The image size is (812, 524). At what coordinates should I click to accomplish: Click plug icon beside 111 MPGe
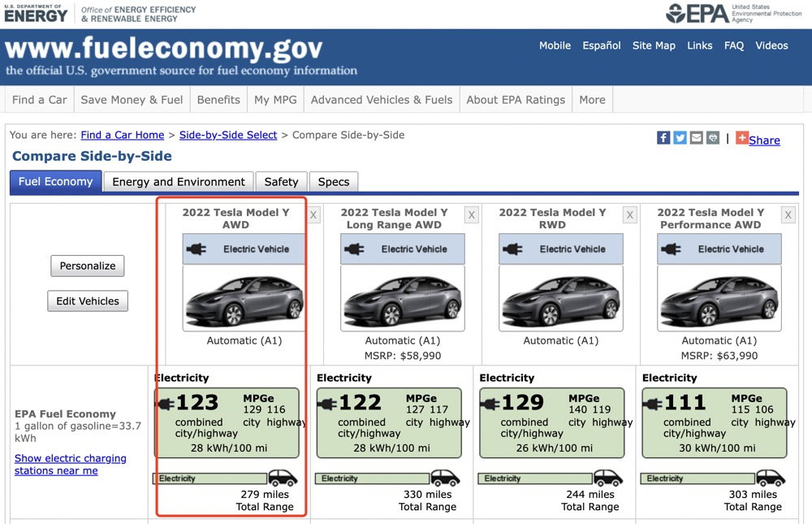coord(653,404)
